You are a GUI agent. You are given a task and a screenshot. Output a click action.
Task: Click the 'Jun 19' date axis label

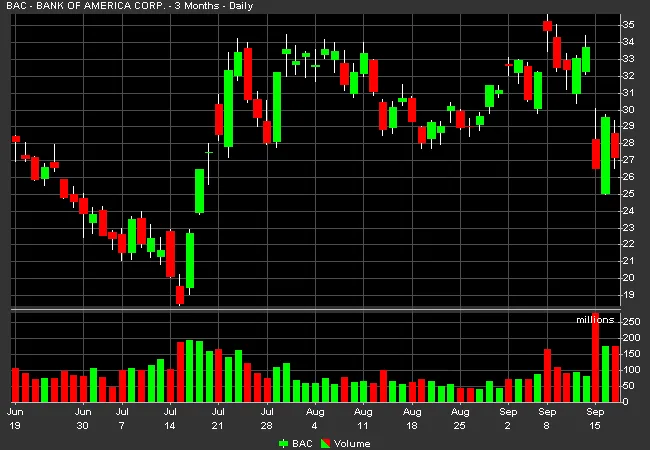(14, 419)
